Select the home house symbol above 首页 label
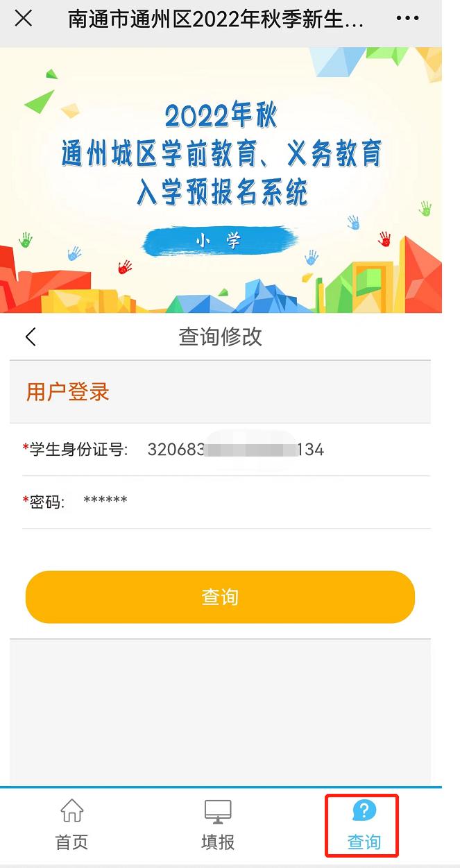The height and width of the screenshot is (868, 460). point(71,810)
